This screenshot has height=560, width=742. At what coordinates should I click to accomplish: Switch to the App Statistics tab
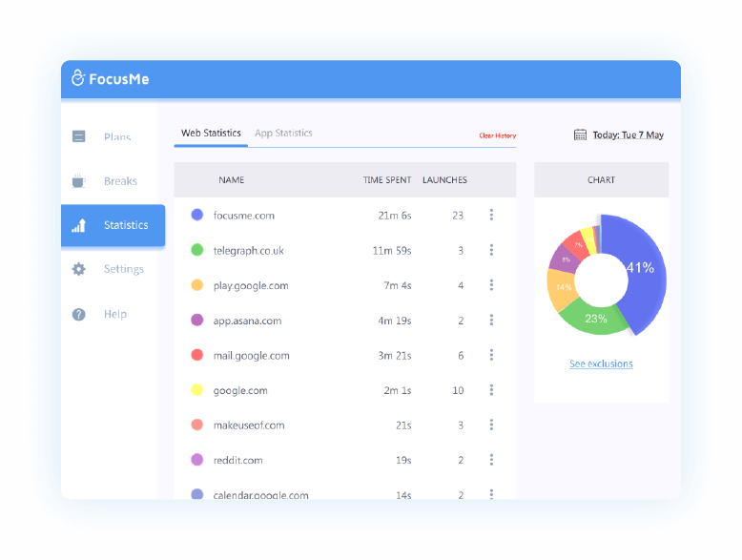click(283, 134)
